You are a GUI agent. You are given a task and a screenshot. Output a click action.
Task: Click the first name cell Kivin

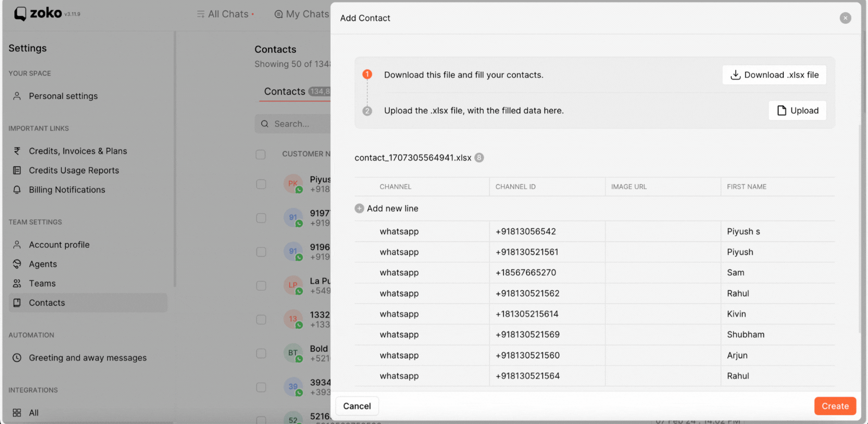click(778, 314)
